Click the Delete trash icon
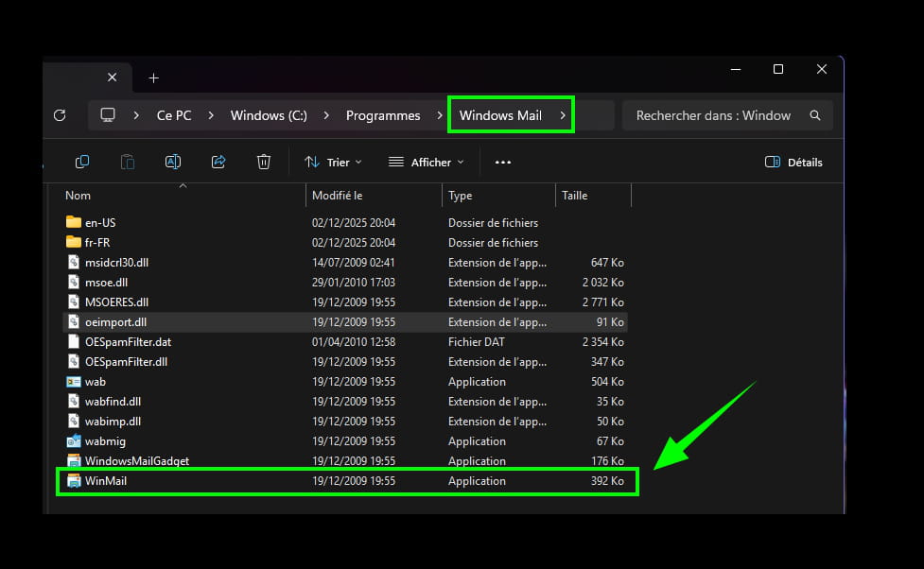 pyautogui.click(x=264, y=162)
